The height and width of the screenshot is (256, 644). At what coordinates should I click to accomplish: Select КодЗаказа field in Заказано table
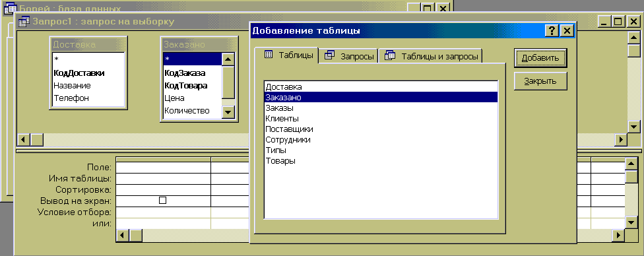(192, 73)
